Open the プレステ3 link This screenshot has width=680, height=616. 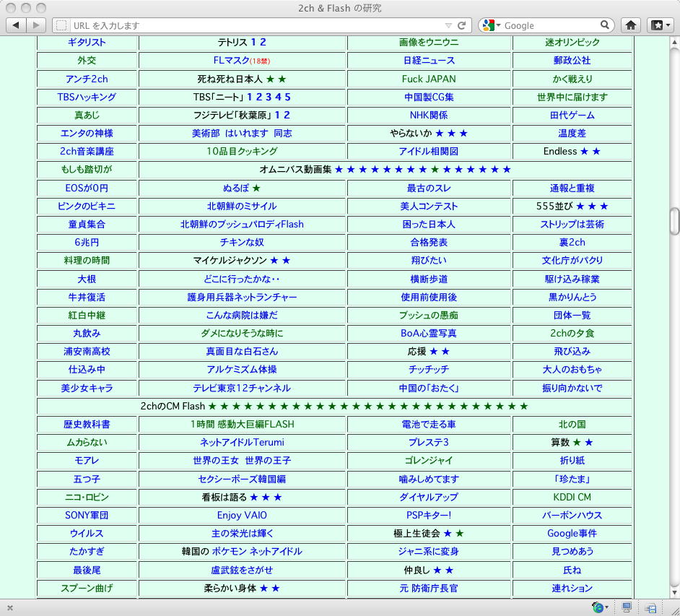click(429, 442)
